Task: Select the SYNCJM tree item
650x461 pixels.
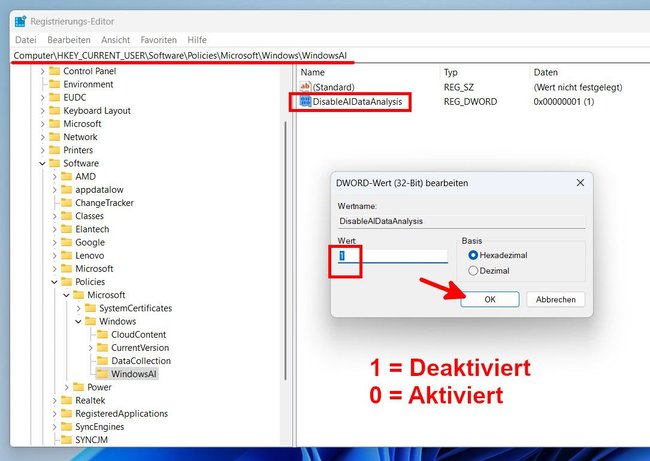Action: tap(91, 440)
